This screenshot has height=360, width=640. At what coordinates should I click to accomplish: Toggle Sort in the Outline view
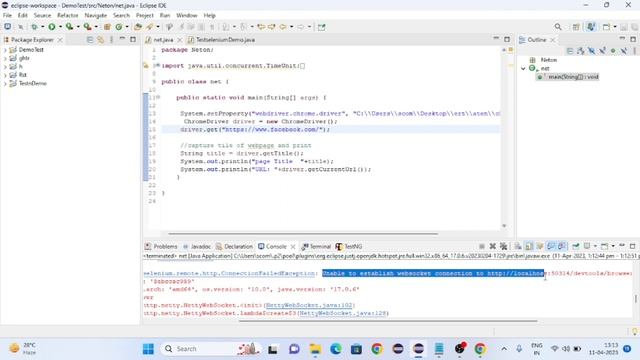pyautogui.click(x=580, y=51)
